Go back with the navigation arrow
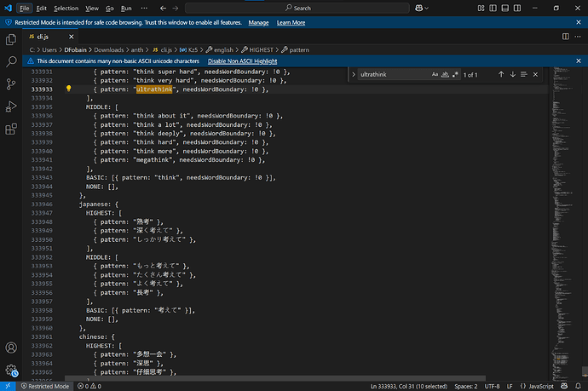The height and width of the screenshot is (391, 588). [163, 8]
